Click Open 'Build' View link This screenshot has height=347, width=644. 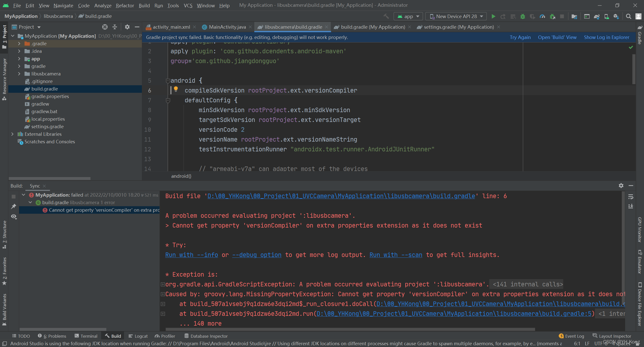tap(557, 37)
